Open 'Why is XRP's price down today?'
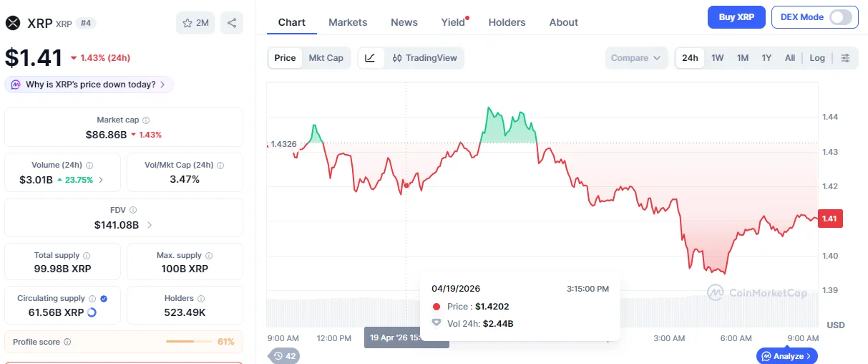This screenshot has width=868, height=364. [89, 85]
